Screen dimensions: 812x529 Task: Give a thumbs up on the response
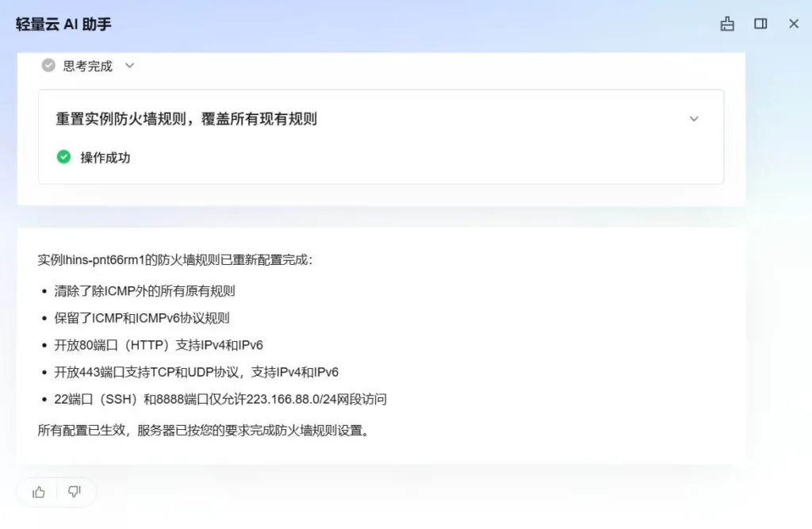[37, 492]
